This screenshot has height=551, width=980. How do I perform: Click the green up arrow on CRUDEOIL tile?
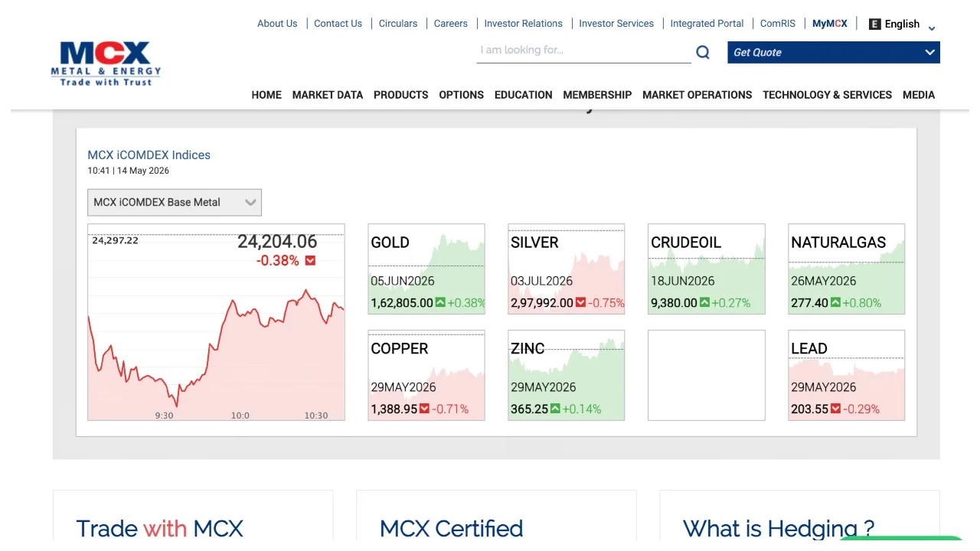pos(704,302)
